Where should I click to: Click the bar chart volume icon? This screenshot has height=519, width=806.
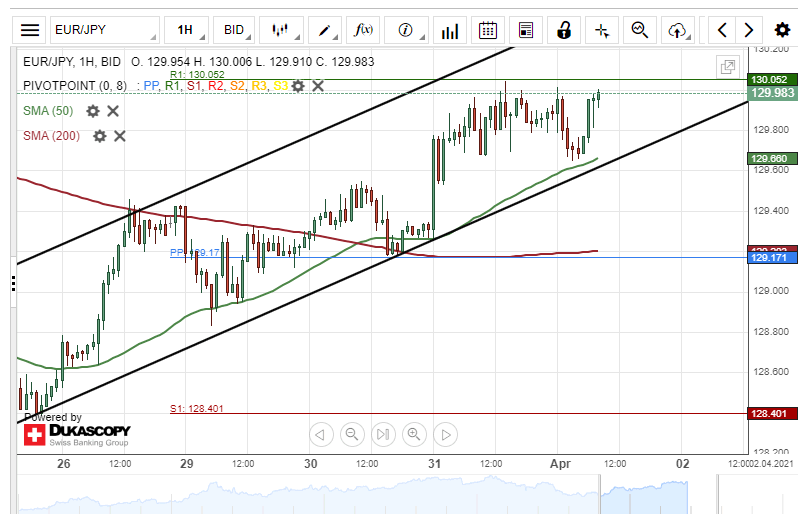[450, 30]
